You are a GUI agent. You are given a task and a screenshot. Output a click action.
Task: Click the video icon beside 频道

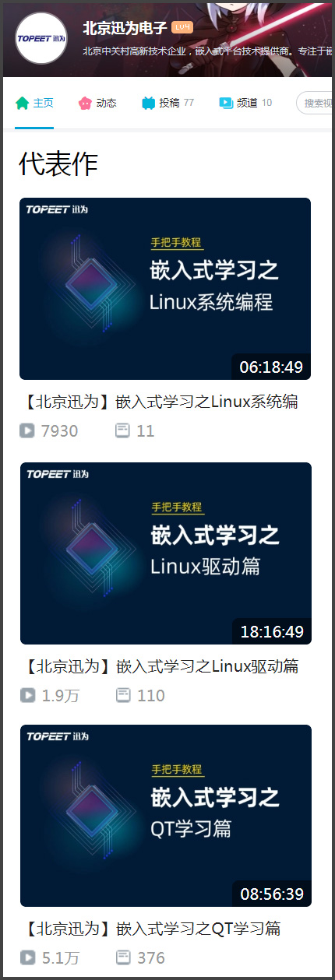pos(226,103)
